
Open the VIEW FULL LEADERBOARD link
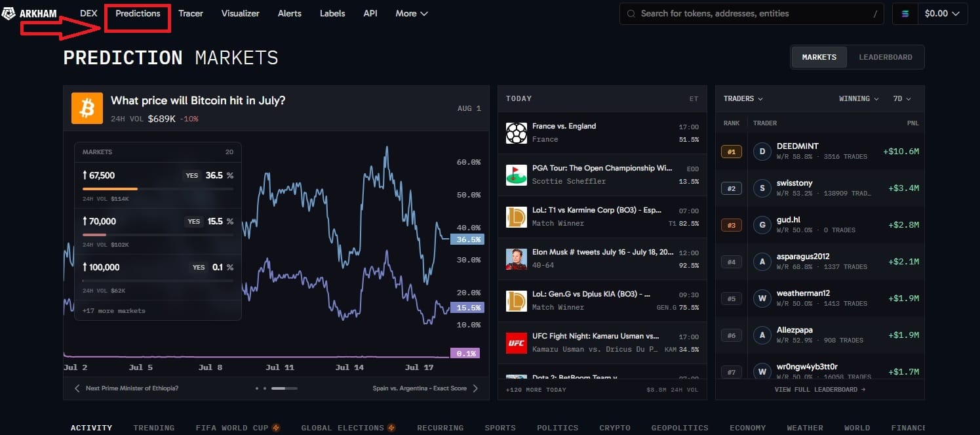820,389
